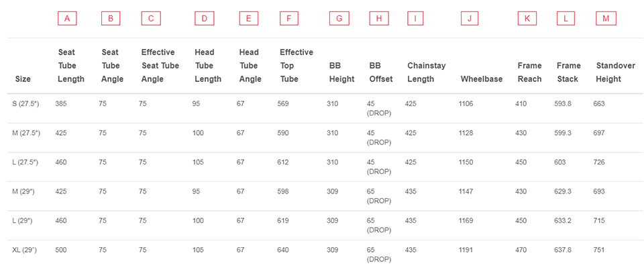This screenshot has width=644, height=272.
Task: Click the Wheelbase column header
Action: [481, 79]
